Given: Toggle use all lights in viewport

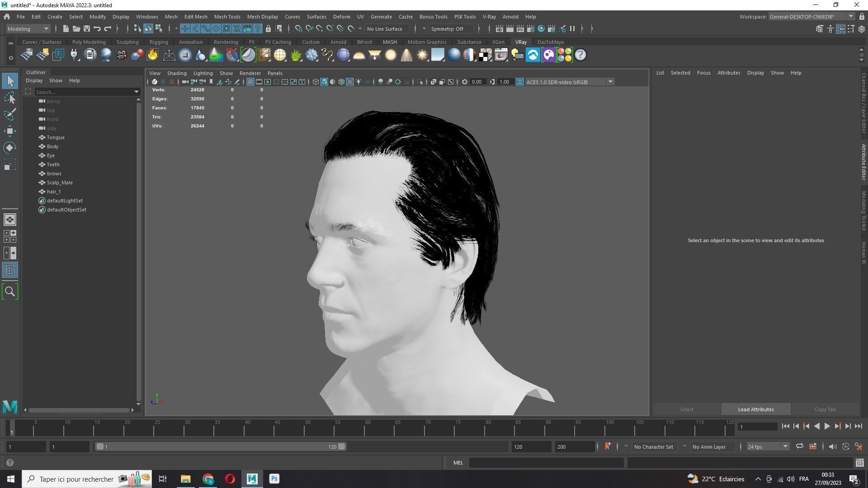Looking at the screenshot, I should pyautogui.click(x=359, y=82).
